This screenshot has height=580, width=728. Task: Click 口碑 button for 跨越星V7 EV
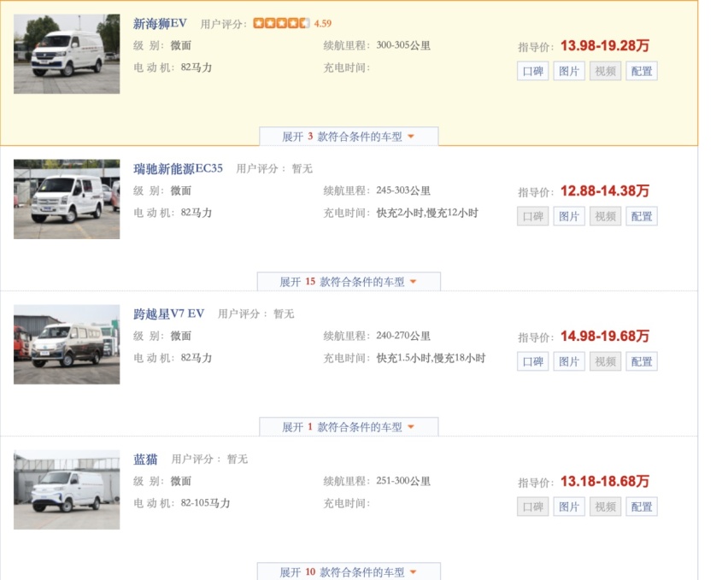(x=532, y=361)
